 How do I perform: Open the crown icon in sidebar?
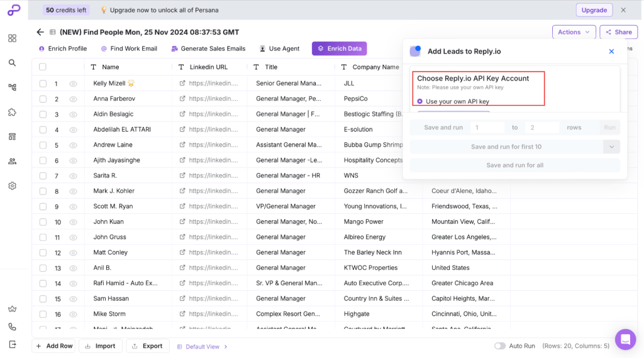pos(13,309)
